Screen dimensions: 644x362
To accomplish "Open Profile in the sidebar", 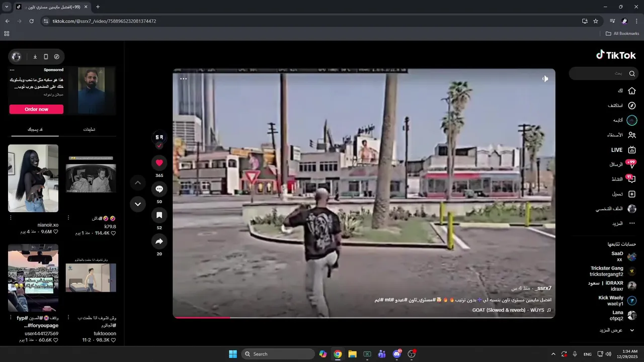I will [616, 209].
